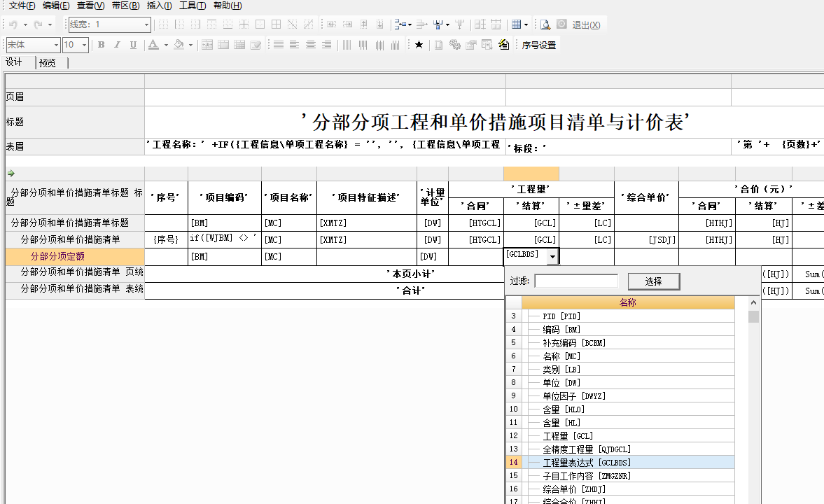
Task: Click the blue column-split icon
Action: click(438, 24)
